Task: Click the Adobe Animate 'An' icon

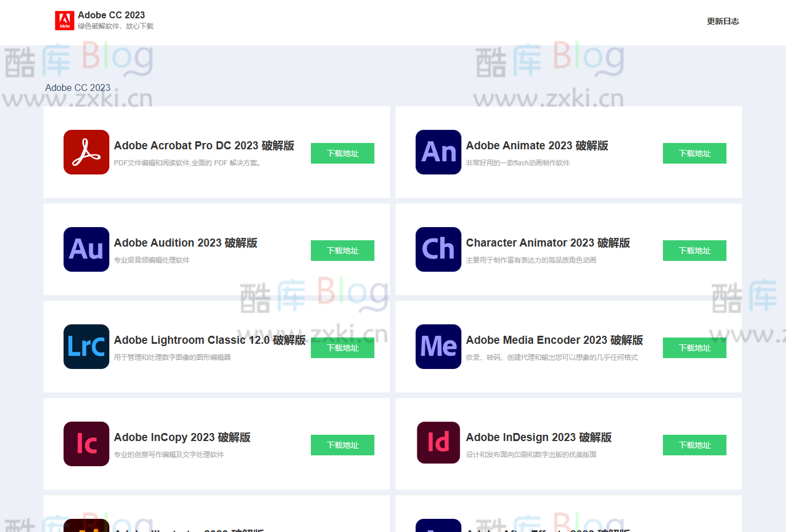Action: point(438,152)
